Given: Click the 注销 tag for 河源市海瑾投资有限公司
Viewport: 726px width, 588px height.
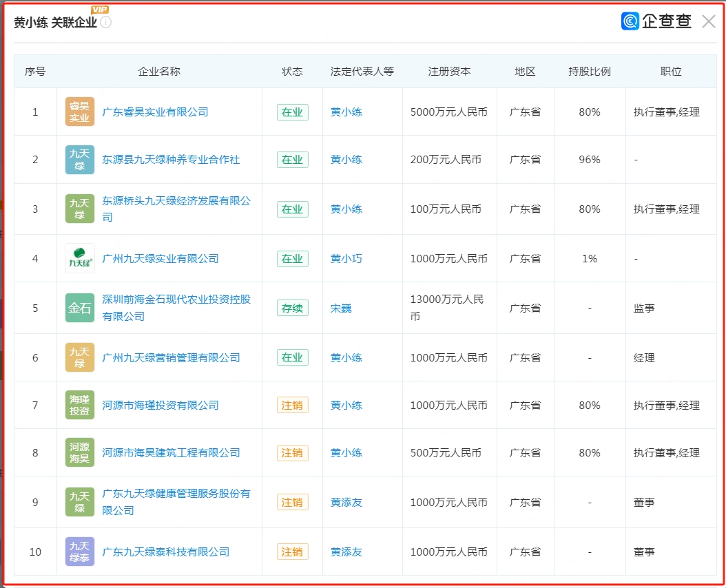Looking at the screenshot, I should point(292,406).
